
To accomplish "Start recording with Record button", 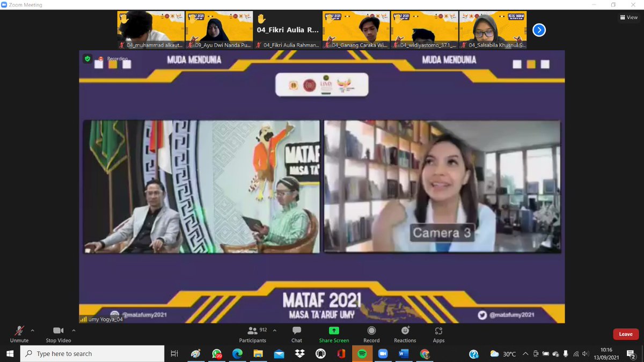I will tap(371, 334).
